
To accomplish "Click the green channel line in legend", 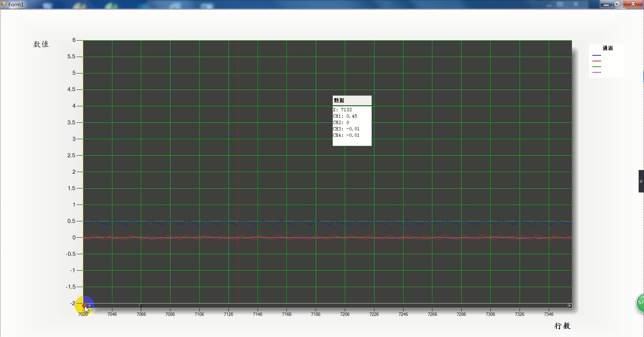I will [597, 67].
